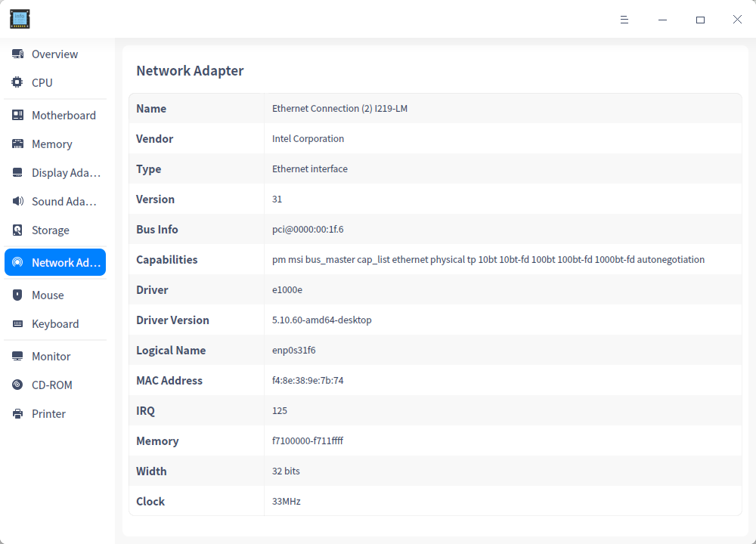Viewport: 756px width, 544px height.
Task: Select the CPU section icon in sidebar
Action: (17, 83)
